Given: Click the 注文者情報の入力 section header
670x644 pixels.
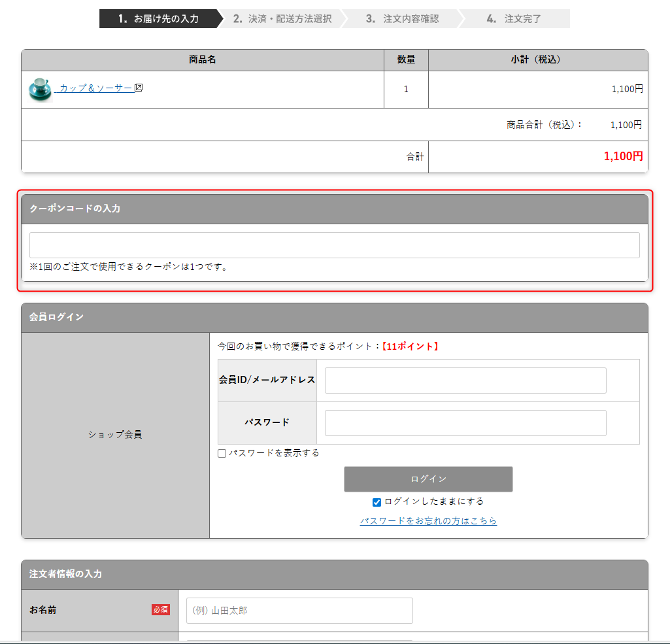Looking at the screenshot, I should click(x=65, y=574).
